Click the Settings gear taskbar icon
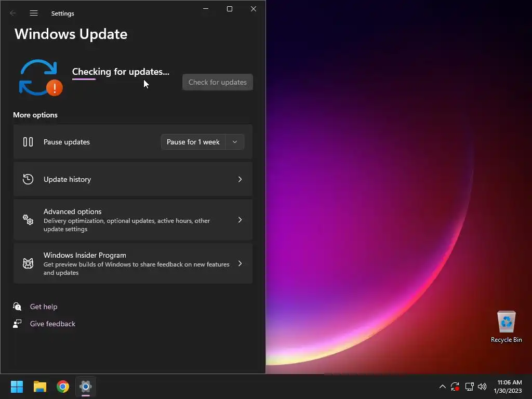532x399 pixels. [x=86, y=387]
